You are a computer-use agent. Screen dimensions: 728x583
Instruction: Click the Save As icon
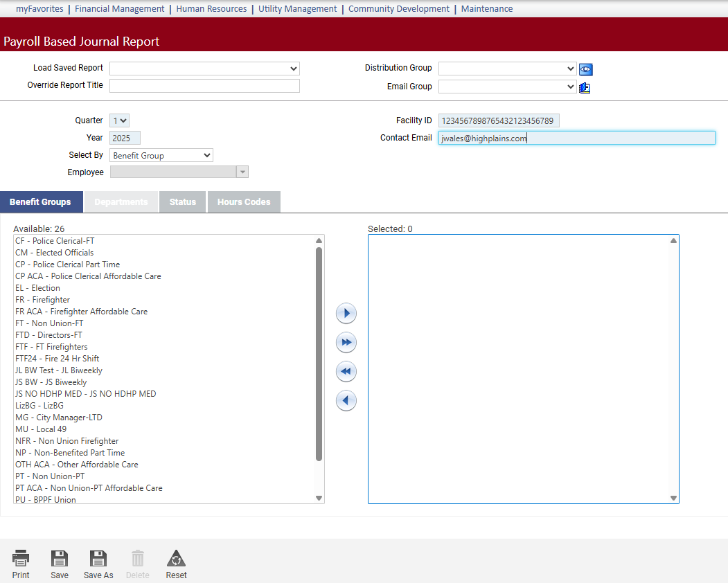point(98,559)
